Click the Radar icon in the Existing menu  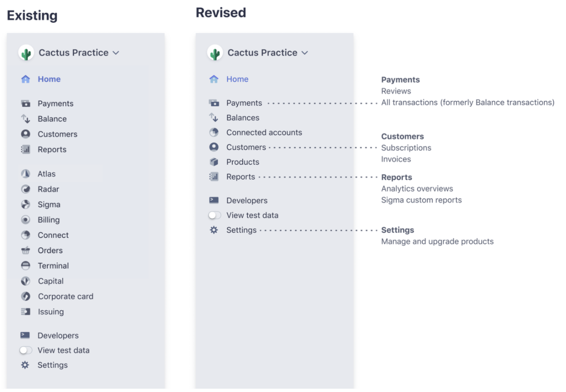click(x=26, y=189)
